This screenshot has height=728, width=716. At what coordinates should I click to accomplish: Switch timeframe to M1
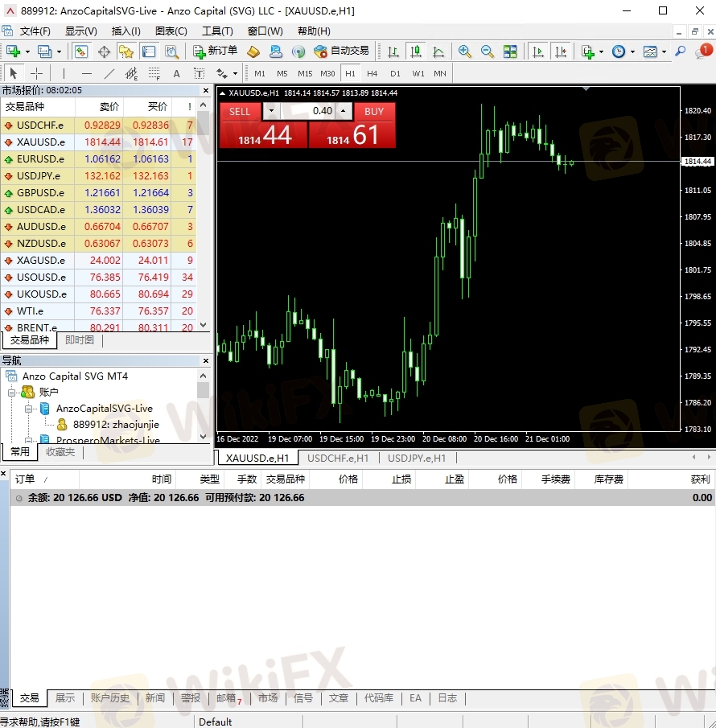tap(260, 73)
